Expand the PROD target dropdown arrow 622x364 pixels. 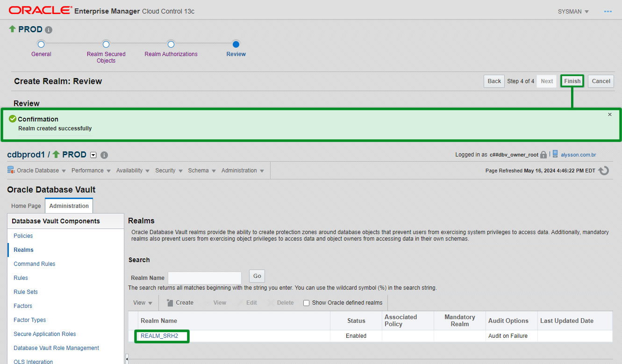click(x=93, y=155)
